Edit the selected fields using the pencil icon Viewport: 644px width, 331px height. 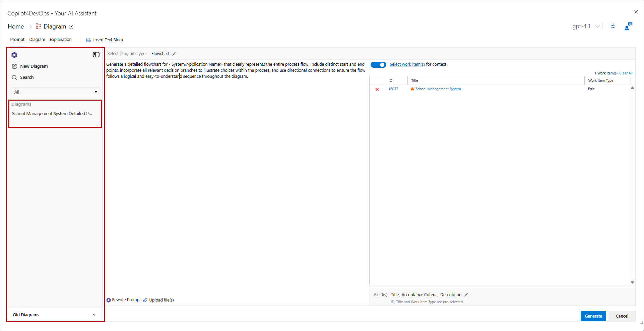coord(466,295)
